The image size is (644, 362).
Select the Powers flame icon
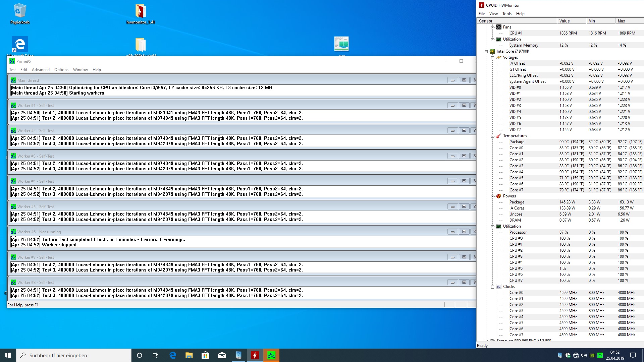499,196
